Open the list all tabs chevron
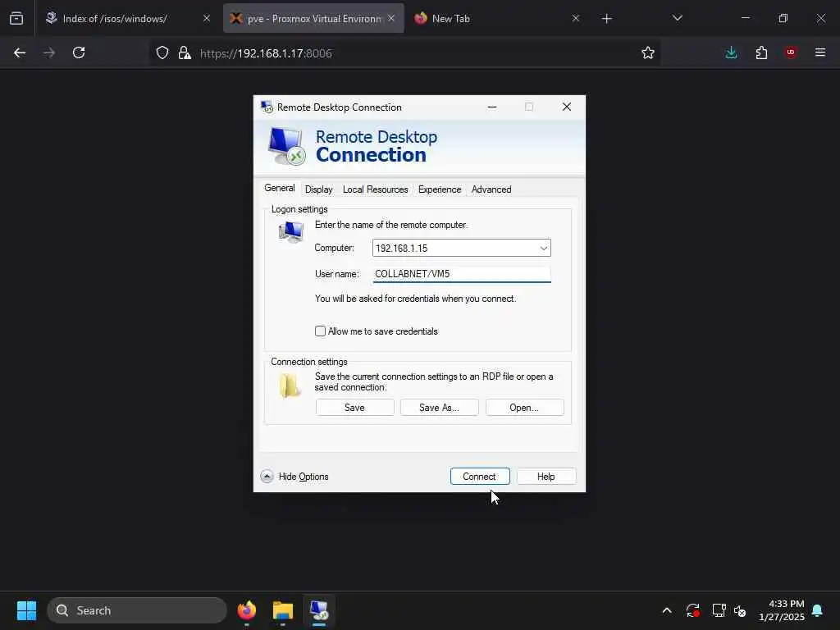Image resolution: width=840 pixels, height=630 pixels. tap(677, 19)
